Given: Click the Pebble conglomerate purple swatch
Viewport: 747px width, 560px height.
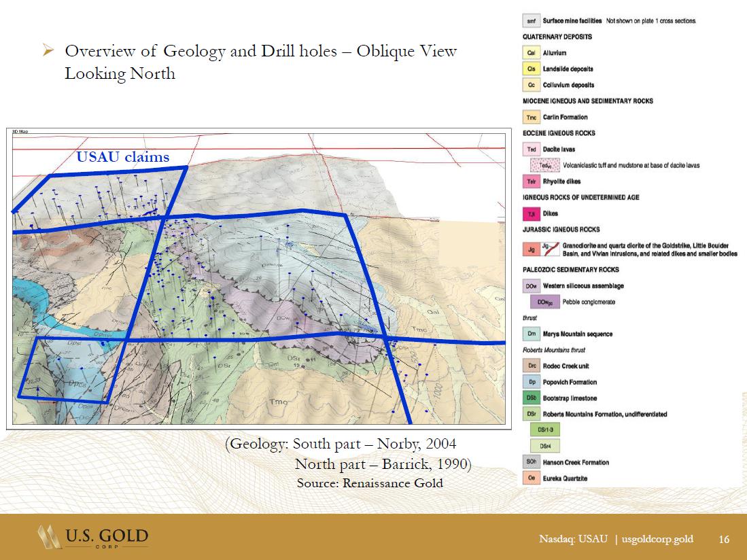Looking at the screenshot, I should pyautogui.click(x=544, y=302).
